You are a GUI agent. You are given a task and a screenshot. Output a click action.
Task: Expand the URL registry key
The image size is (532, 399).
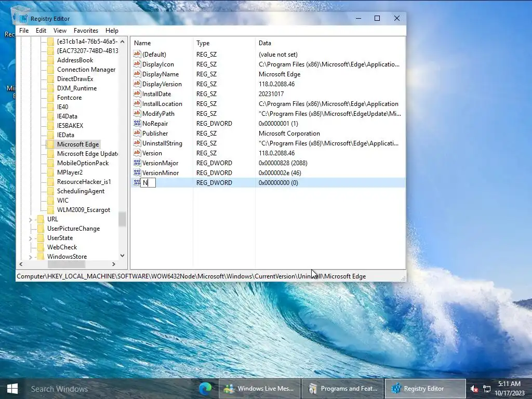coord(31,220)
